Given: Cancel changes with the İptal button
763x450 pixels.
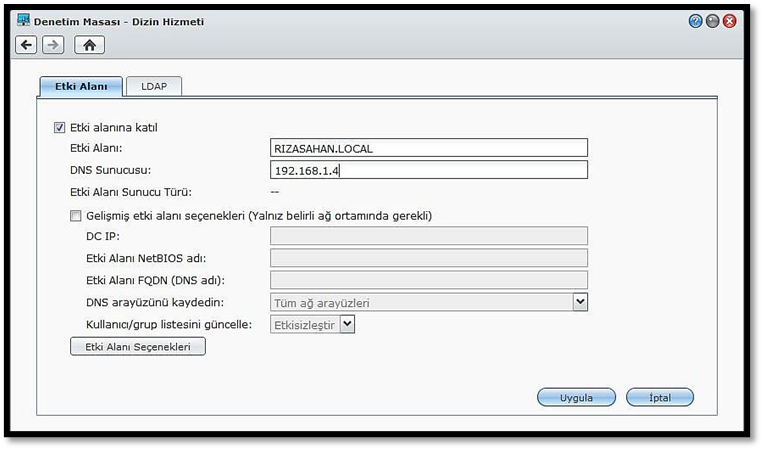Looking at the screenshot, I should (x=659, y=397).
